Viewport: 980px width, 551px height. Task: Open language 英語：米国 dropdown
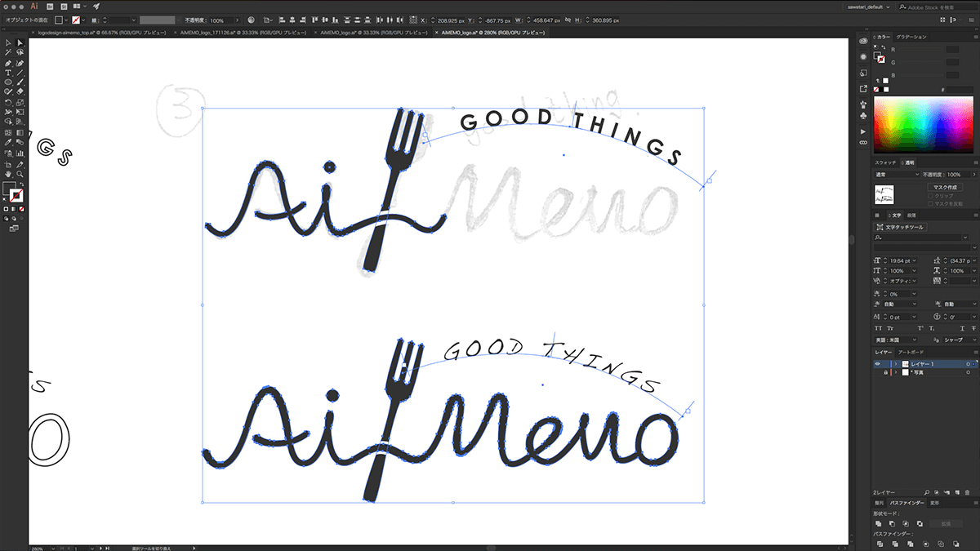point(897,340)
